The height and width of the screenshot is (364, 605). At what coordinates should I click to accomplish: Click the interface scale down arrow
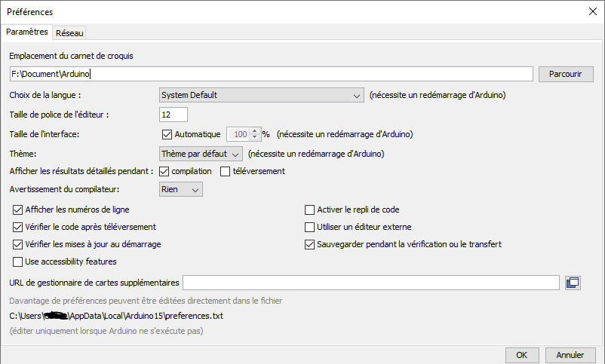(254, 137)
